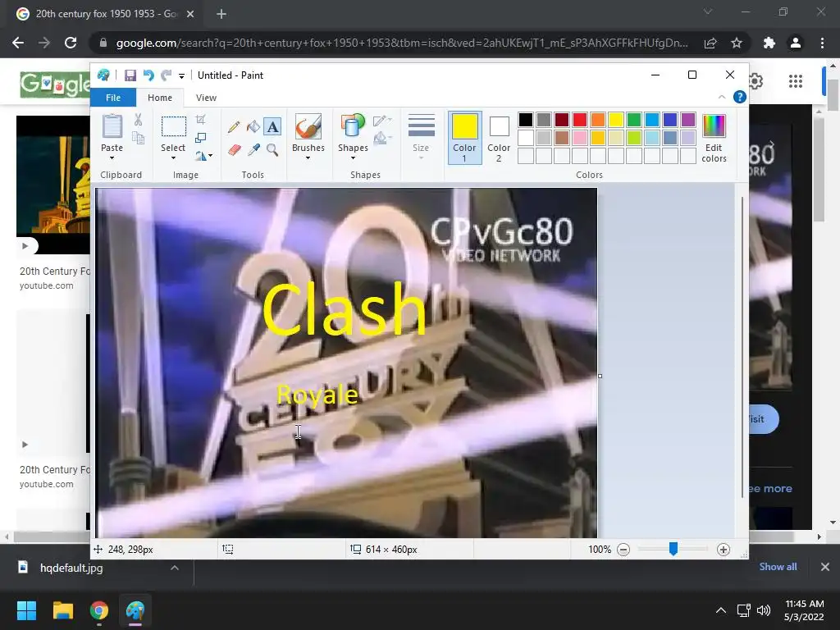Click the Paint zoom slider handle

(x=673, y=549)
